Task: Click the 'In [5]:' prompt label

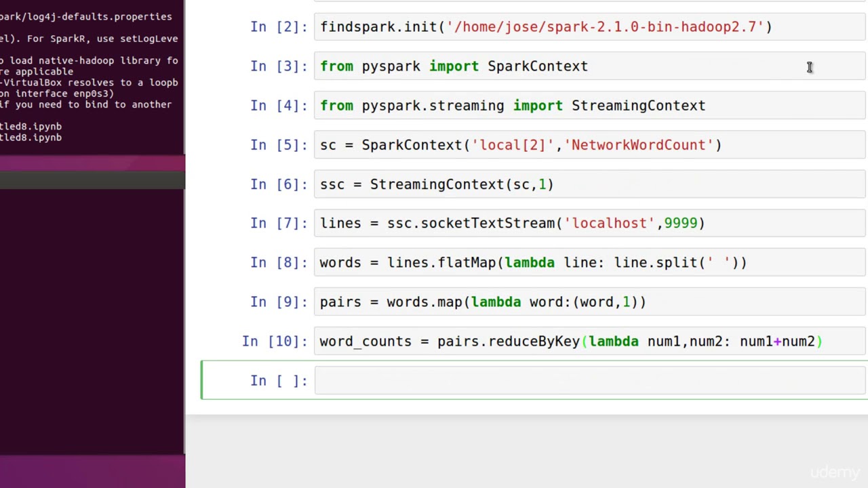Action: coord(279,144)
